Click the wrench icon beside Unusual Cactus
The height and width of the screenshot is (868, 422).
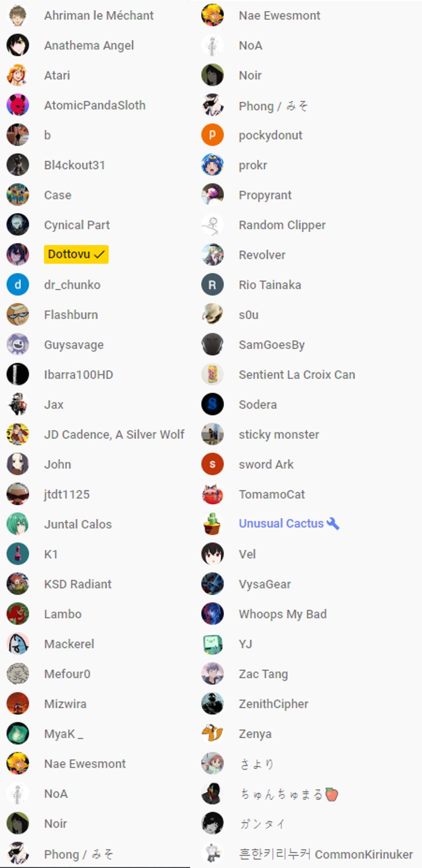[333, 524]
